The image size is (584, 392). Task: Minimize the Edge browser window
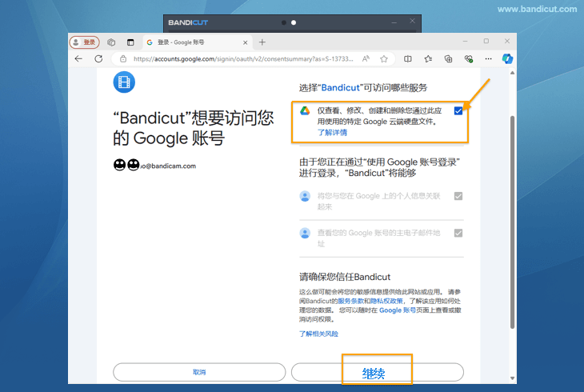pyautogui.click(x=465, y=41)
